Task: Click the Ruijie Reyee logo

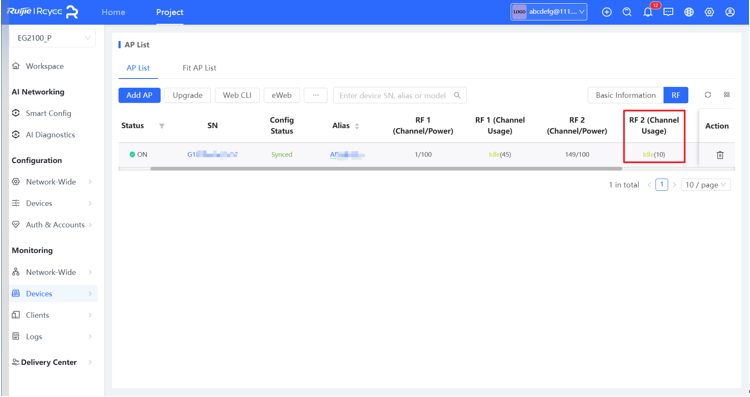Action: coord(43,11)
